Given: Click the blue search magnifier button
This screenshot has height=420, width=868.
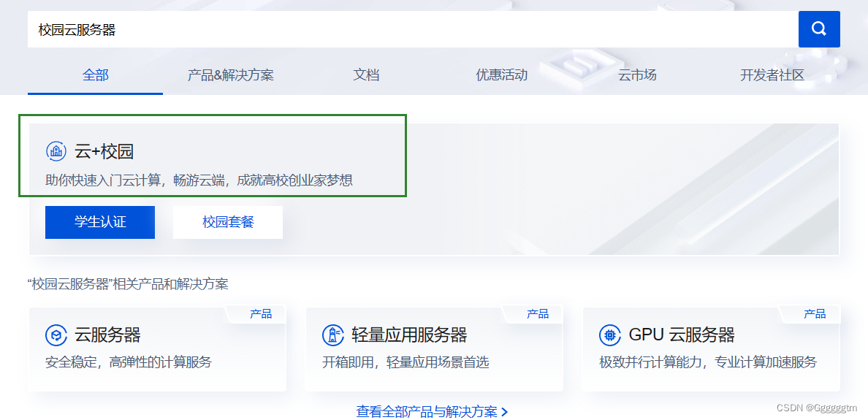Looking at the screenshot, I should tap(819, 28).
